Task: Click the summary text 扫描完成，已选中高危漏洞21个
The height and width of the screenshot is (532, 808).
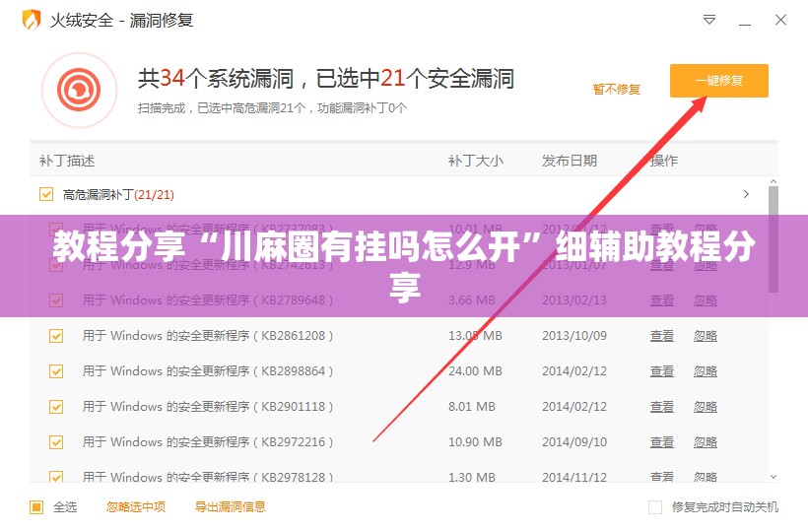Action: [223, 108]
